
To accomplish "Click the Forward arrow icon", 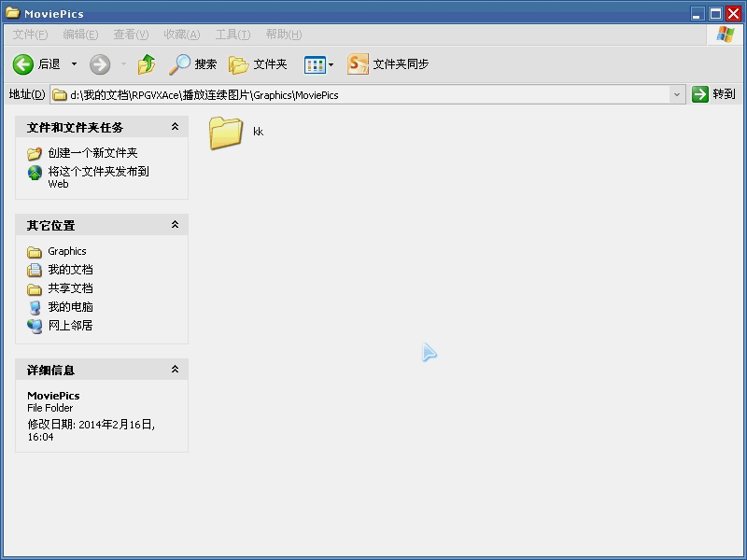I will tap(100, 64).
